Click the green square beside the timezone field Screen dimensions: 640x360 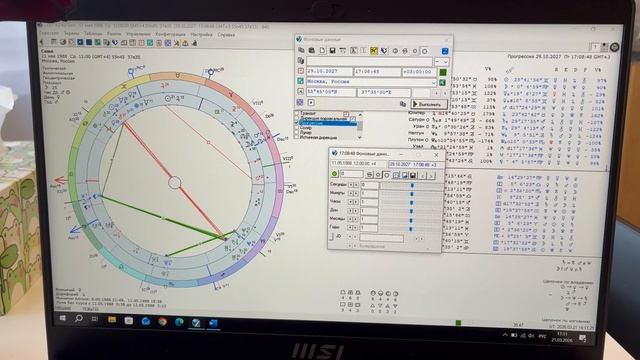click(x=443, y=72)
